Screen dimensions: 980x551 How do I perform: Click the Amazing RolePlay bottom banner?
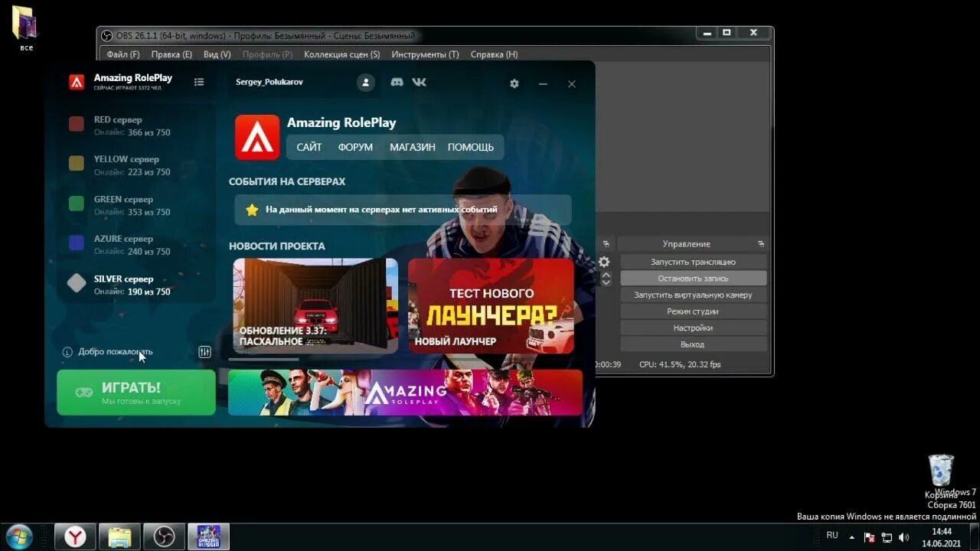[x=405, y=393]
